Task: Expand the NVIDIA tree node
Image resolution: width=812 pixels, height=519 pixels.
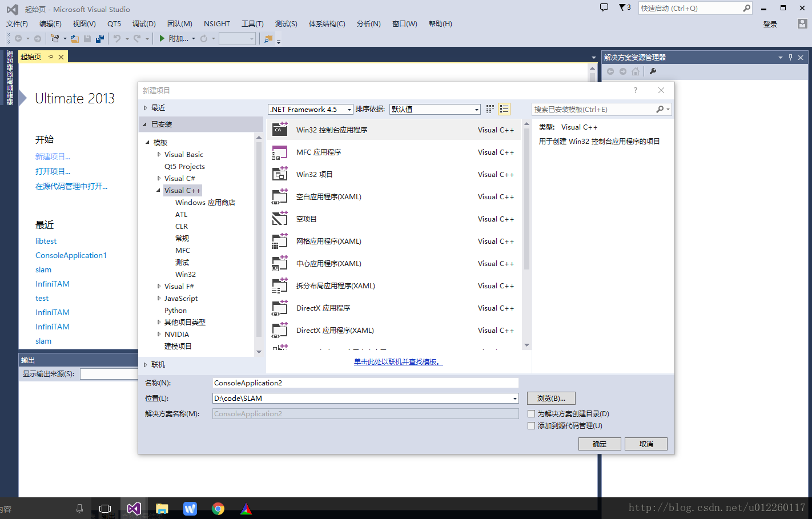Action: 159,334
